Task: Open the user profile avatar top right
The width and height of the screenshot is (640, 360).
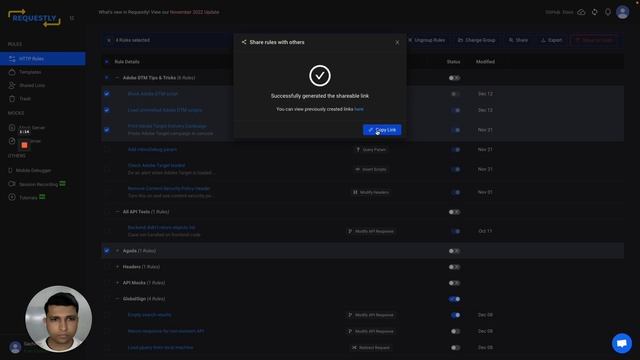Action: pos(622,12)
